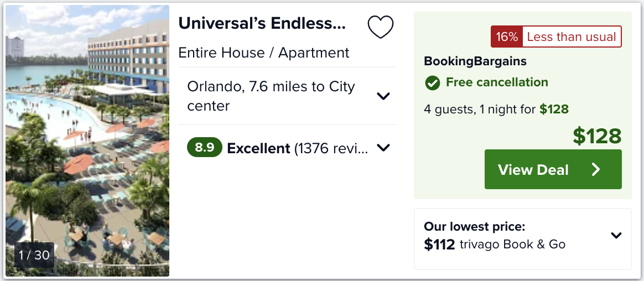Expand the Excellent reviews chevron
Image resolution: width=644 pixels, height=281 pixels.
(383, 148)
